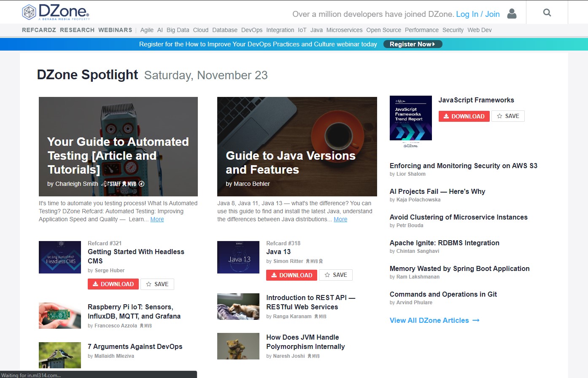Download the Headless CMS refcard
Screen dimensions: 588x378
[113, 284]
